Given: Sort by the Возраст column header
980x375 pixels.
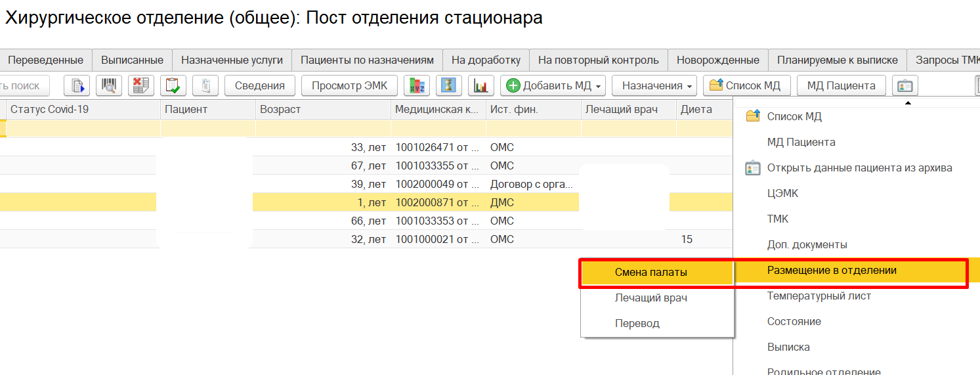Looking at the screenshot, I should pos(280,110).
